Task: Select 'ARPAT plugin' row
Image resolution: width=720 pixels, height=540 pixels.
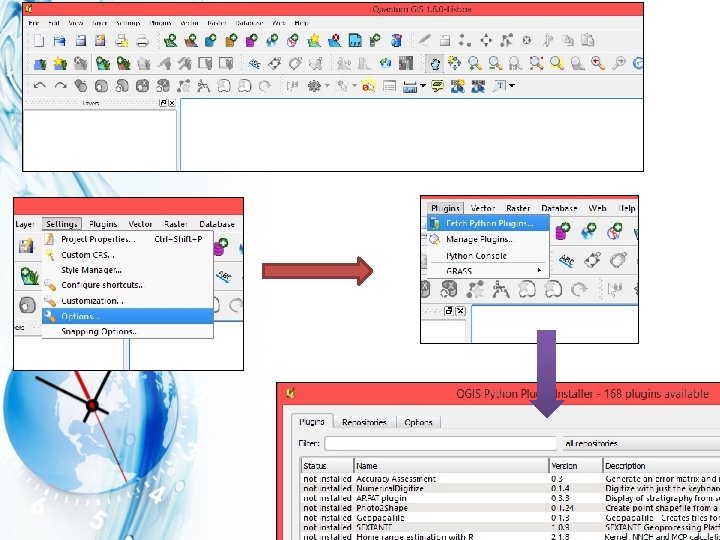Action: pyautogui.click(x=511, y=498)
